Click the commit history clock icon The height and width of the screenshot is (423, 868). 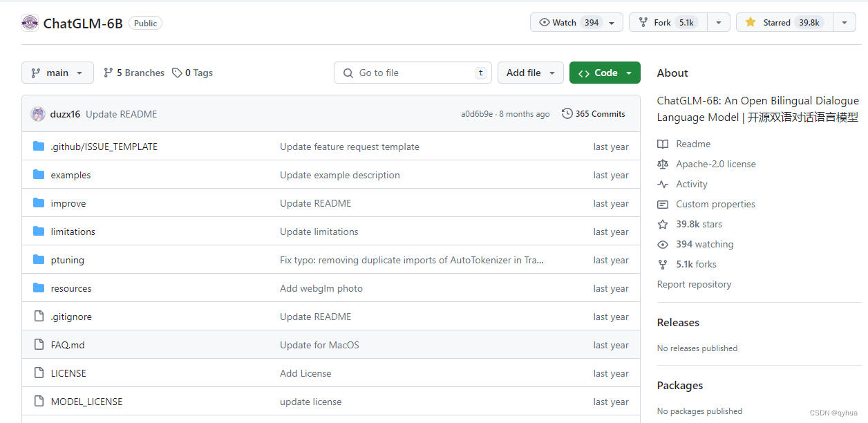pyautogui.click(x=567, y=113)
